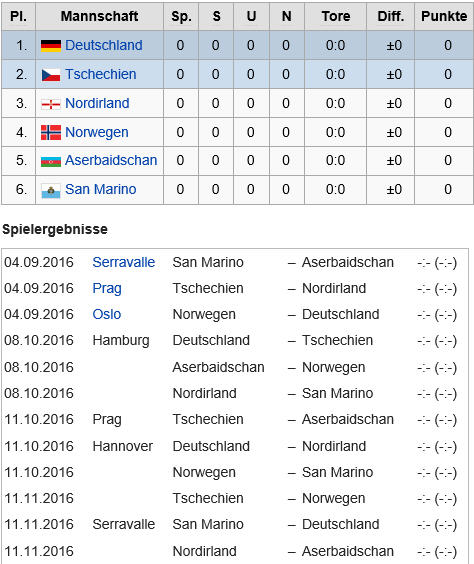
Task: Select the Spielergebnisse section heading
Action: (55, 229)
